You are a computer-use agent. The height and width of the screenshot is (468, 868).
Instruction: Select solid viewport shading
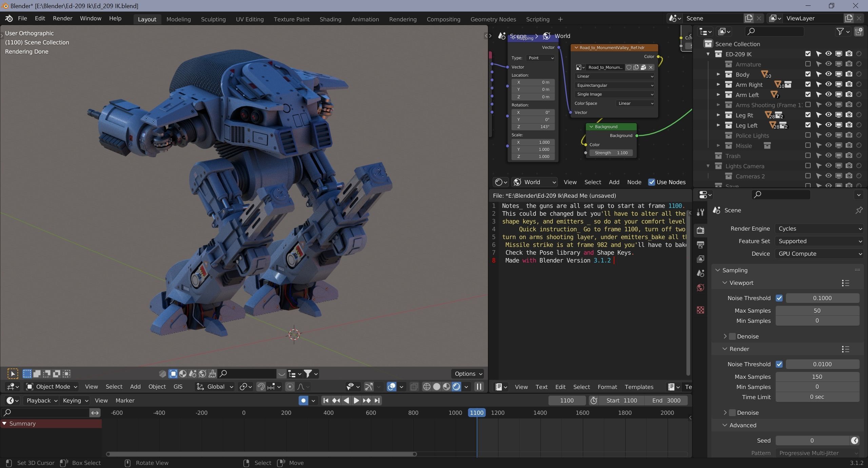point(437,387)
